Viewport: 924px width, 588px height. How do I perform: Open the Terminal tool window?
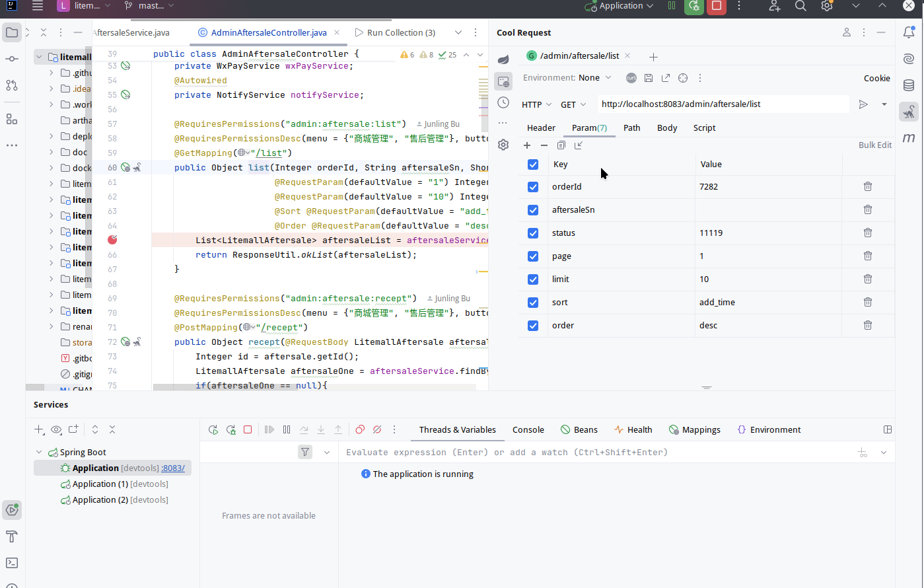pyautogui.click(x=12, y=563)
